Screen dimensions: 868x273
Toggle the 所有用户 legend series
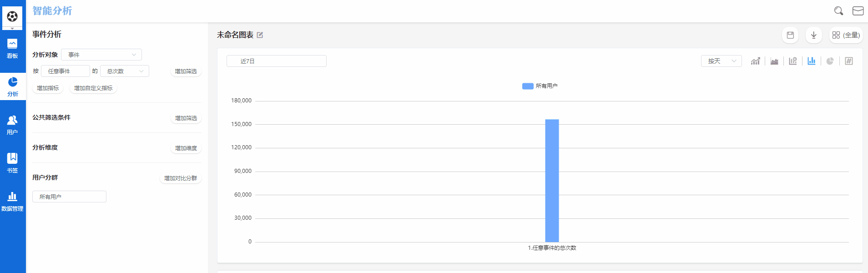540,86
